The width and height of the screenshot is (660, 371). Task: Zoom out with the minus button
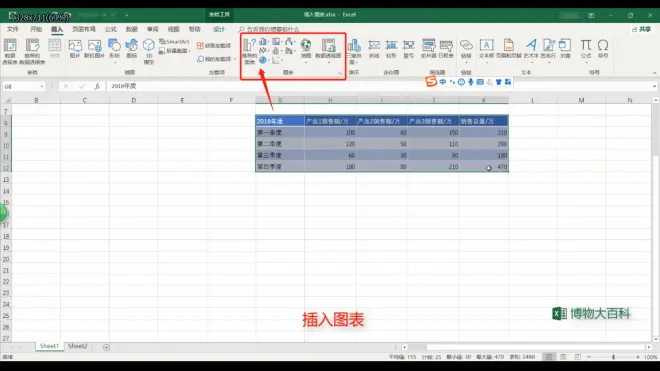(x=588, y=357)
